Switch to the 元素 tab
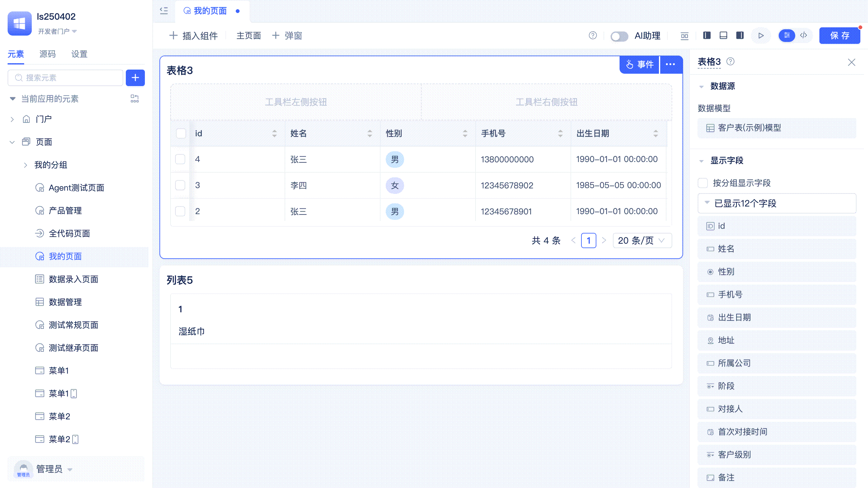Screen dimensions: 868x488 pyautogui.click(x=16, y=54)
